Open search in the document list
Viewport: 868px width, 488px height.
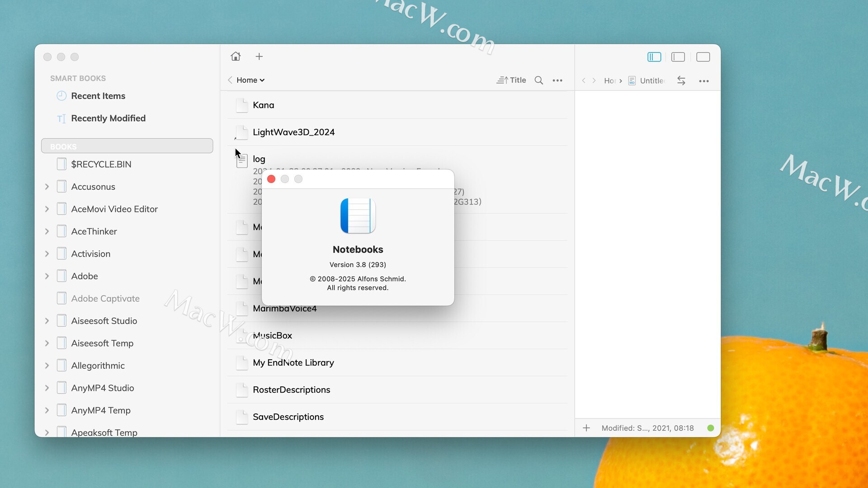[539, 80]
